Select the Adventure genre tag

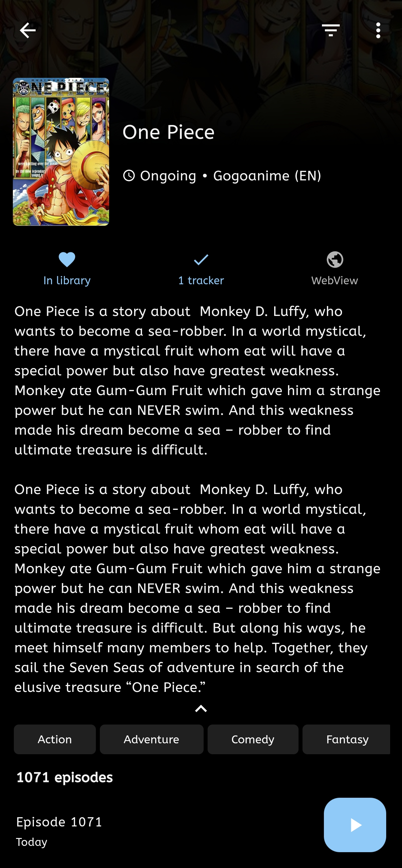[x=152, y=739]
